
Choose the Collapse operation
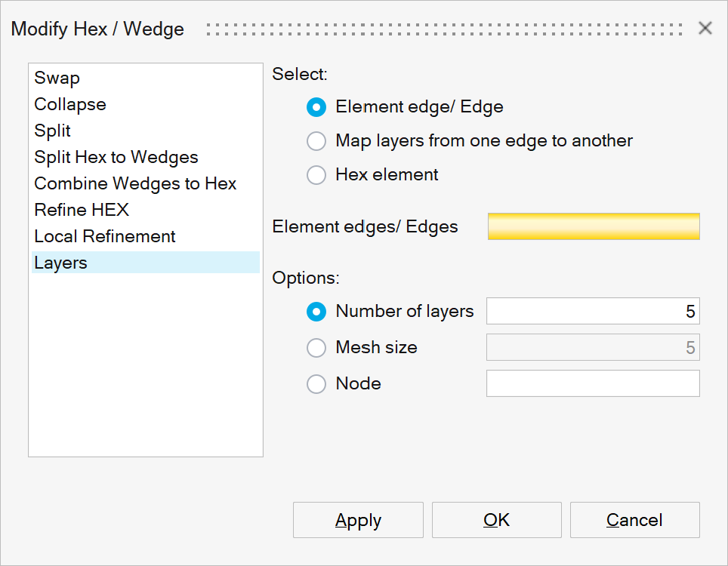70,104
